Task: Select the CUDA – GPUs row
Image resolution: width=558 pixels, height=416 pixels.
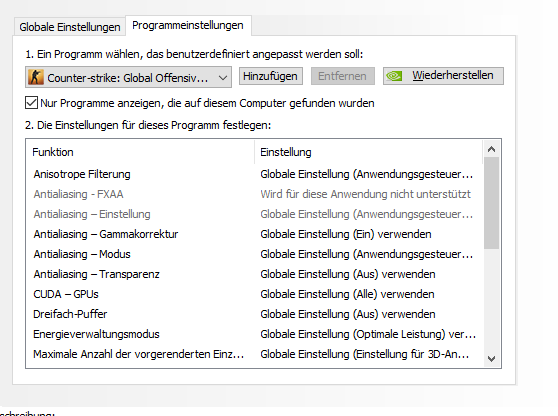Action: coord(254,294)
